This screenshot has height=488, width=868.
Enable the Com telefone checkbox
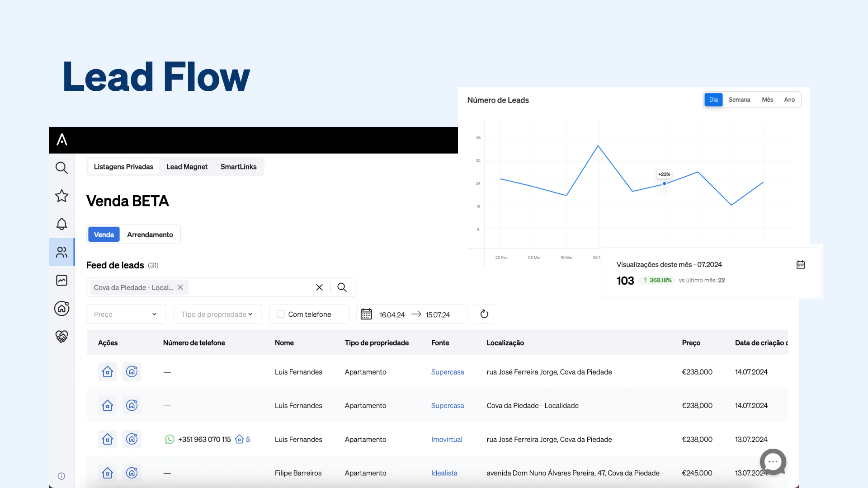pyautogui.click(x=280, y=314)
